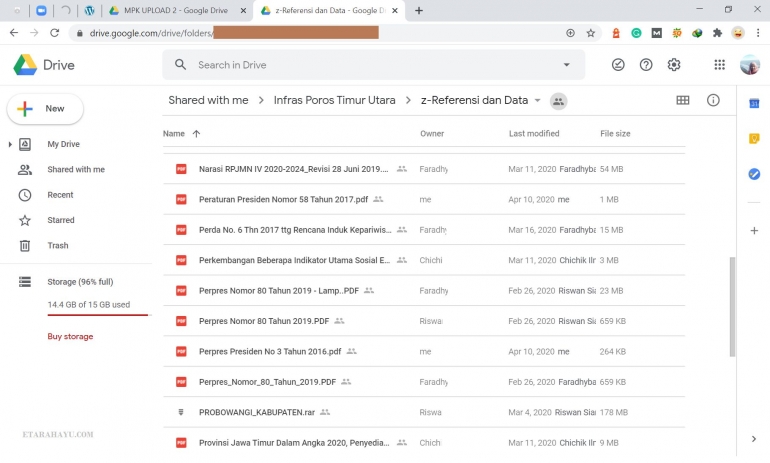This screenshot has height=463, width=770.
Task: Click the Search in Drive field
Action: [x=370, y=65]
